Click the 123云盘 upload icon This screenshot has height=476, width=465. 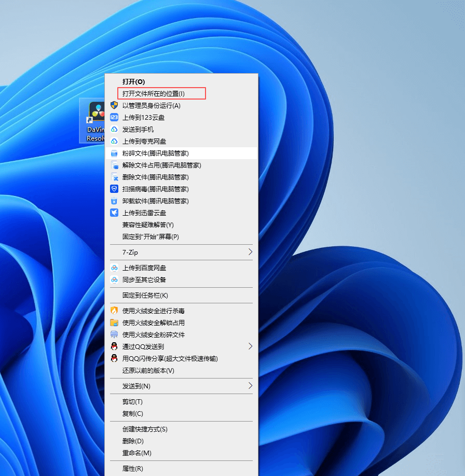point(114,117)
